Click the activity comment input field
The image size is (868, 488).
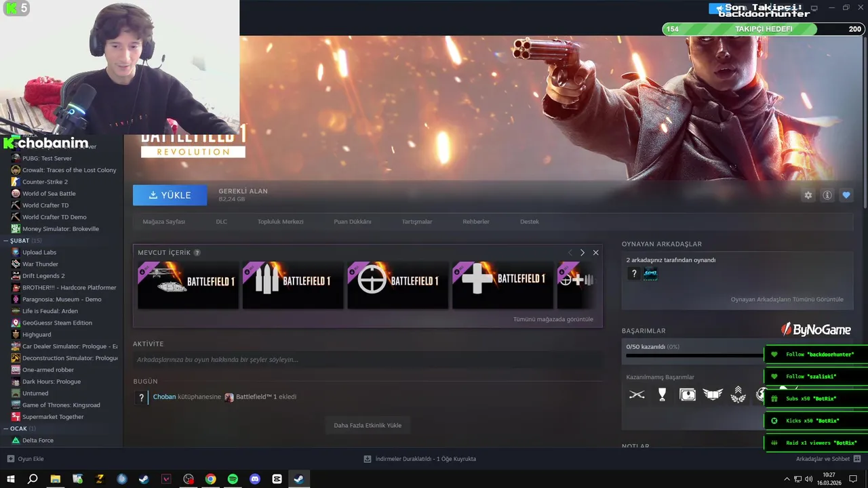click(368, 360)
